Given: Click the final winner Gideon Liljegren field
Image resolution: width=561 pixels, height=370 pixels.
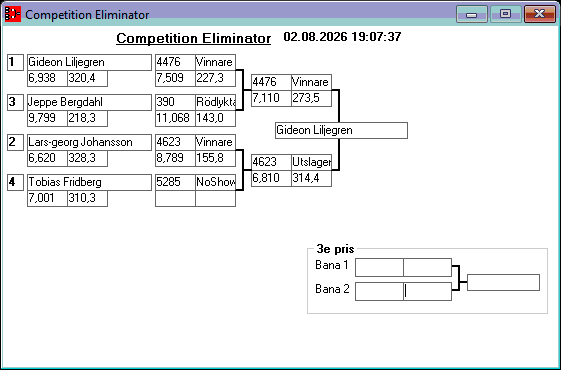Looking at the screenshot, I should 341,130.
